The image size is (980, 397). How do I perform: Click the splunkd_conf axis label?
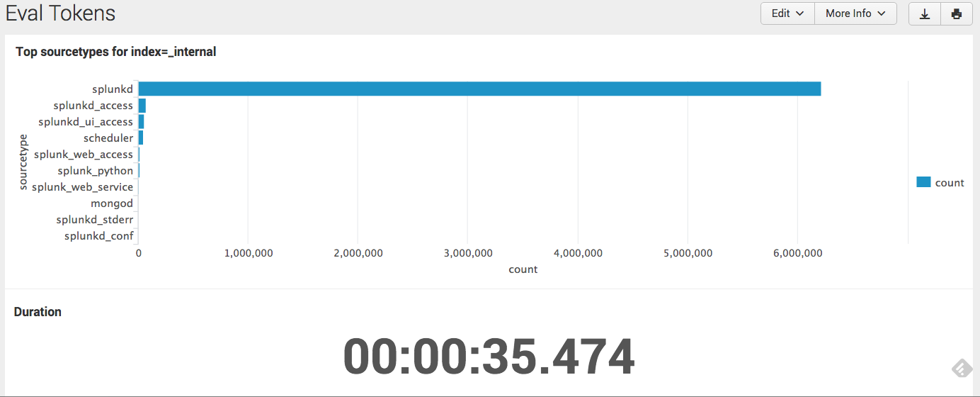point(99,235)
